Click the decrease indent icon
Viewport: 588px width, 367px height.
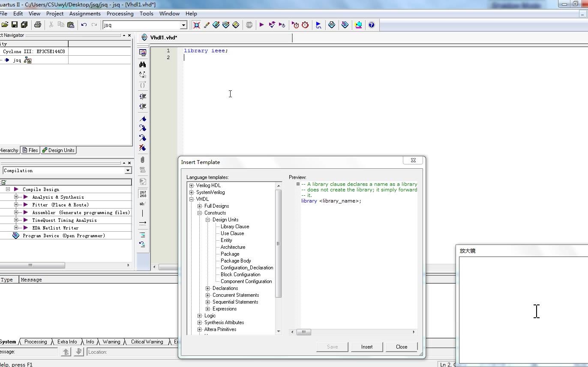pos(143,106)
